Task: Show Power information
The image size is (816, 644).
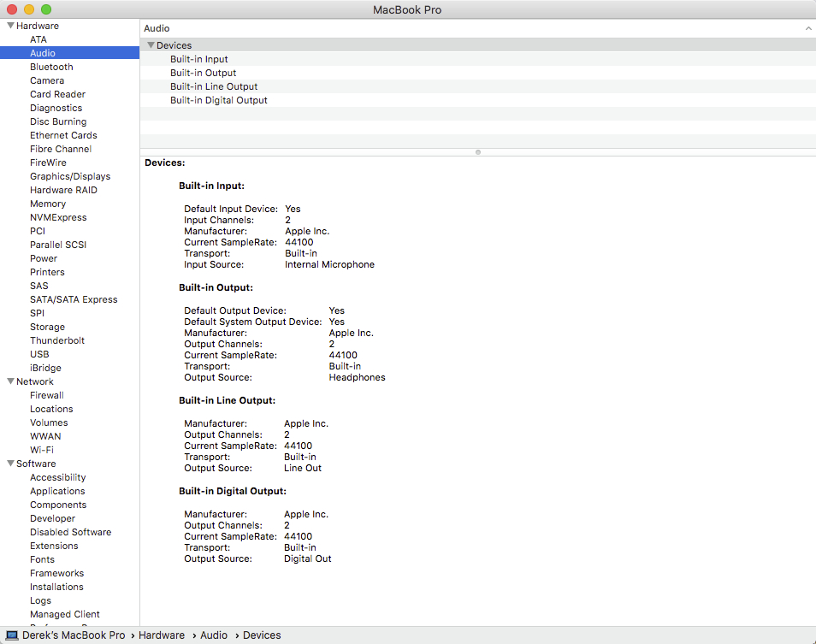Action: pyautogui.click(x=44, y=258)
